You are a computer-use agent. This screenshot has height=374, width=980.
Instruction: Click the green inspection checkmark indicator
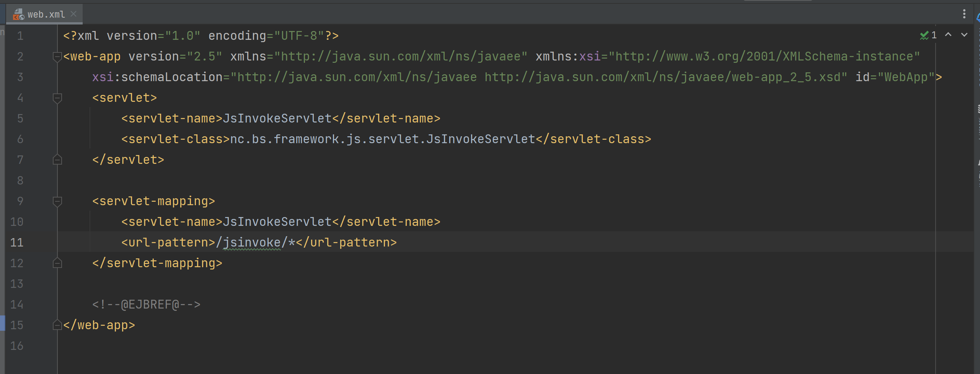pos(924,36)
